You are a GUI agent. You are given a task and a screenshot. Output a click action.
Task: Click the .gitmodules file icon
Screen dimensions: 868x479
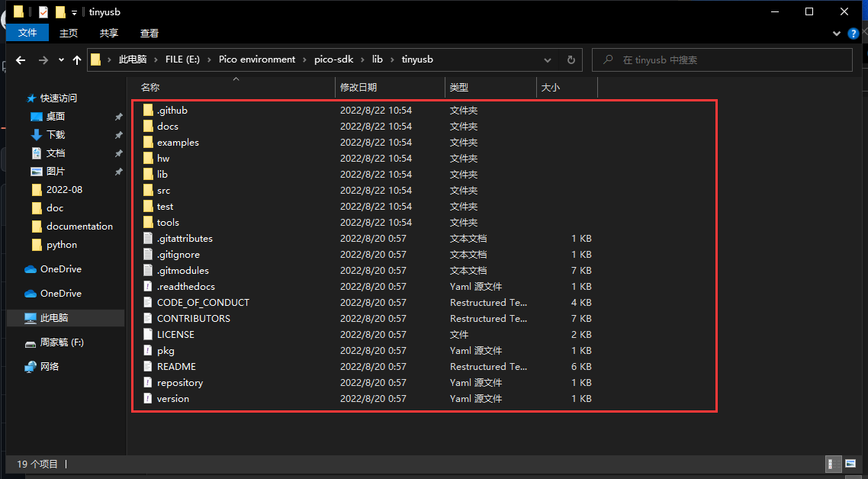pyautogui.click(x=147, y=271)
